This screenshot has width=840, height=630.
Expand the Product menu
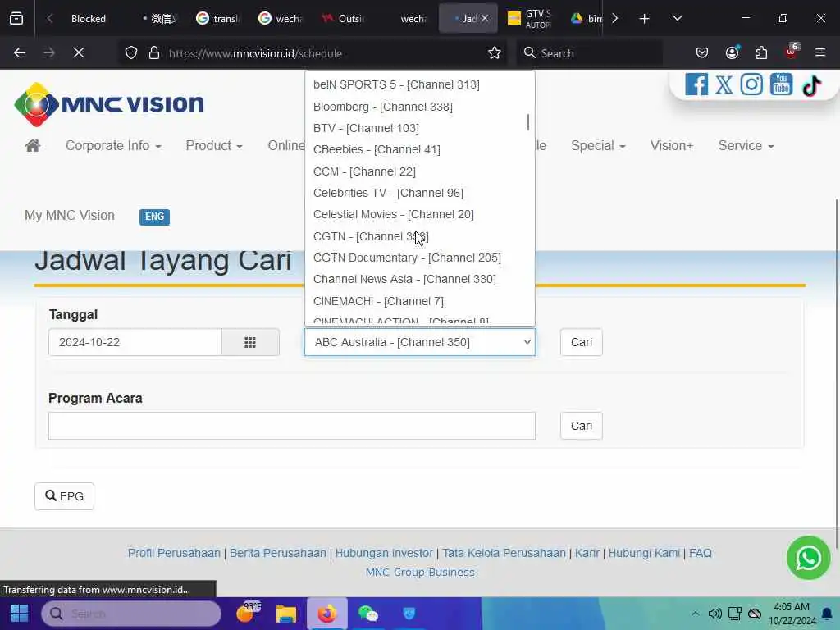(x=214, y=146)
